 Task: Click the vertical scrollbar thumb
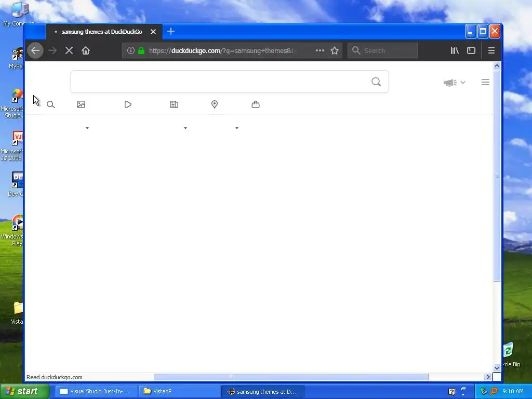click(x=497, y=176)
